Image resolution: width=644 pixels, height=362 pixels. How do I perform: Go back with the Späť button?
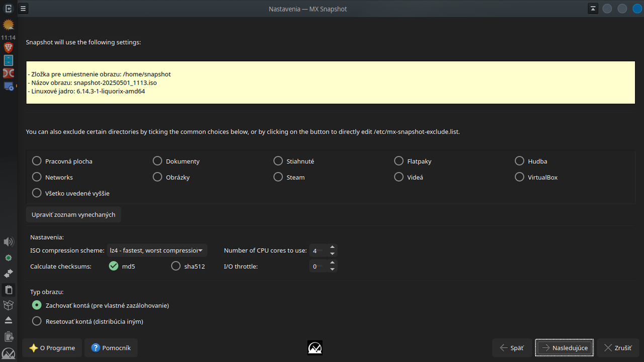click(x=512, y=348)
